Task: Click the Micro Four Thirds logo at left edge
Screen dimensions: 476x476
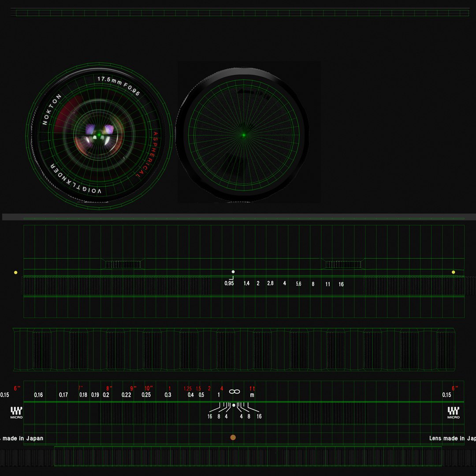Action: coord(16,413)
